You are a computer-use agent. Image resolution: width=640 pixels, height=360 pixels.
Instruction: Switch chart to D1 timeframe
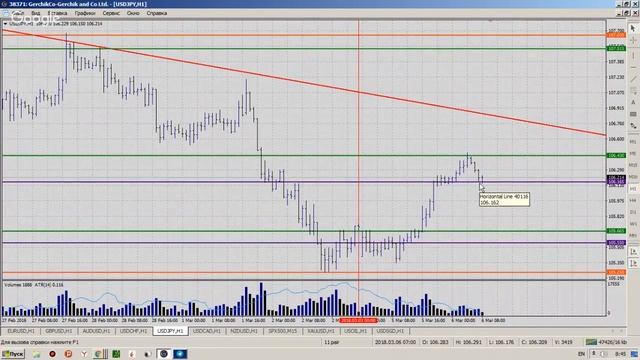633,212
